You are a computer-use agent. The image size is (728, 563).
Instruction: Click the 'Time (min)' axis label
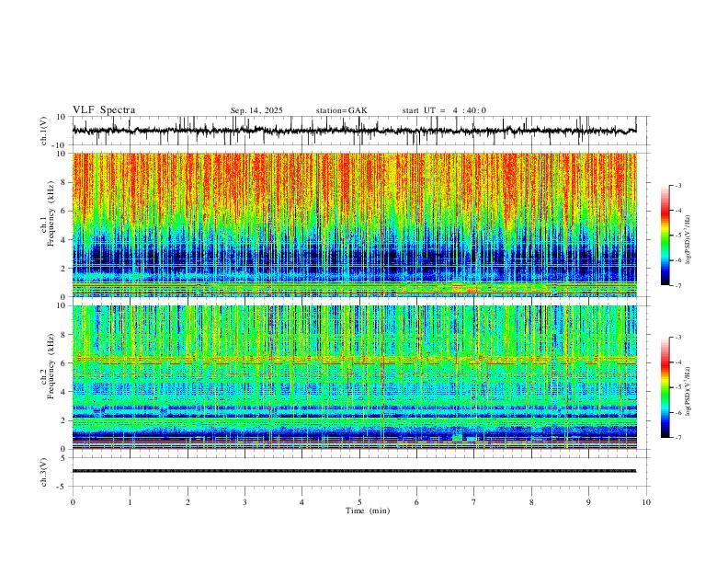[368, 511]
